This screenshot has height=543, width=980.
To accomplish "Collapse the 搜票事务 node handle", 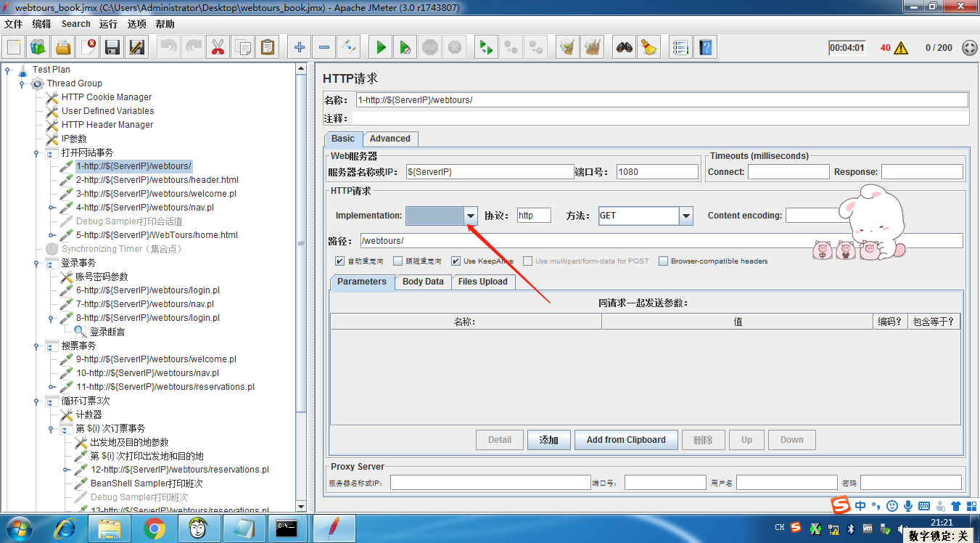I will [36, 346].
